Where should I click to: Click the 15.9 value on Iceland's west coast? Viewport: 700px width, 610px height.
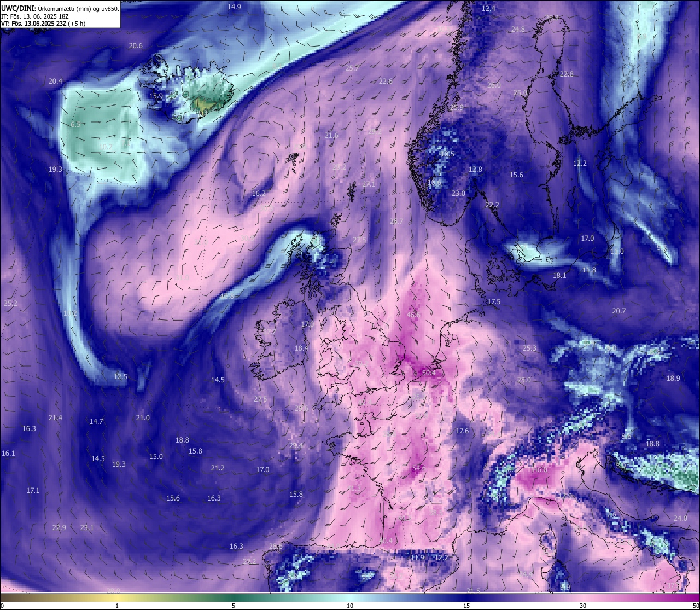[156, 96]
